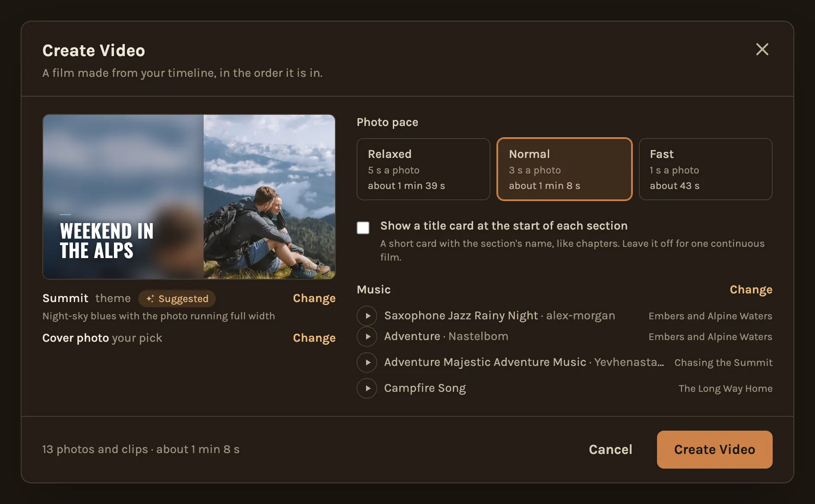This screenshot has width=815, height=504.
Task: Play preview of Saxophone Jazz Rainy Night
Action: [367, 316]
